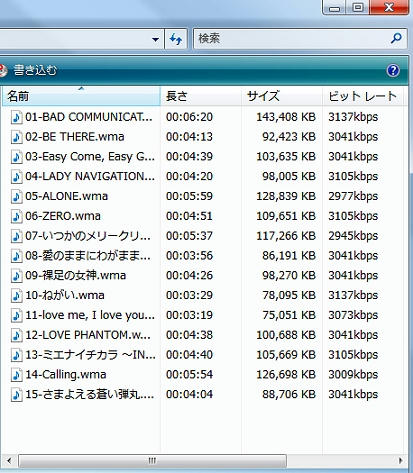Select file name 08-愛のままにわがまま...
This screenshot has width=413, height=473.
[88, 256]
